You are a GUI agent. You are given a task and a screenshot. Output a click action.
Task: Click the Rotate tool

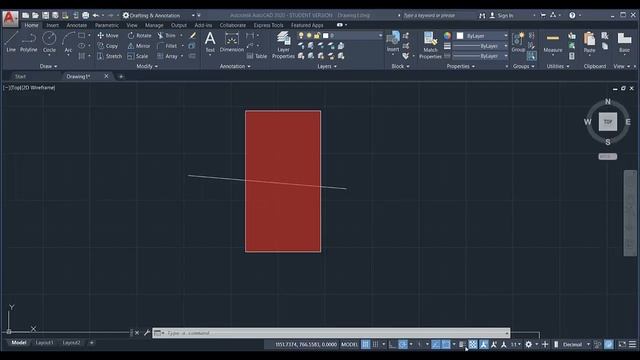pos(139,36)
